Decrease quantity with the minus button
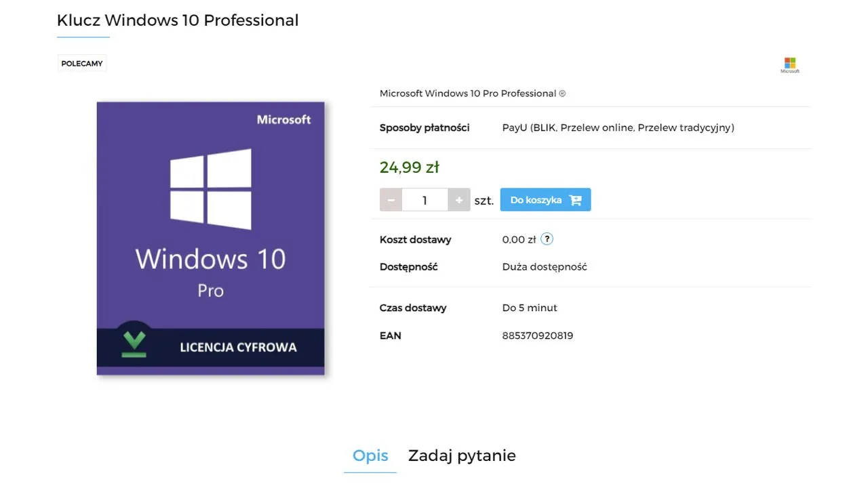868x488 pixels. [x=391, y=200]
